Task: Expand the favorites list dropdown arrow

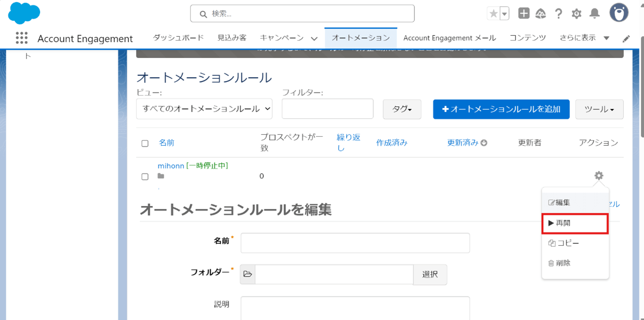Action: (x=505, y=14)
